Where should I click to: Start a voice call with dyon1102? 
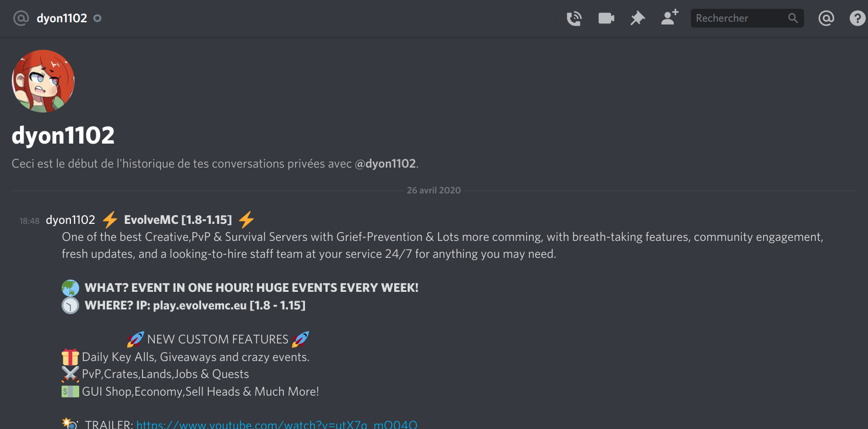click(574, 18)
